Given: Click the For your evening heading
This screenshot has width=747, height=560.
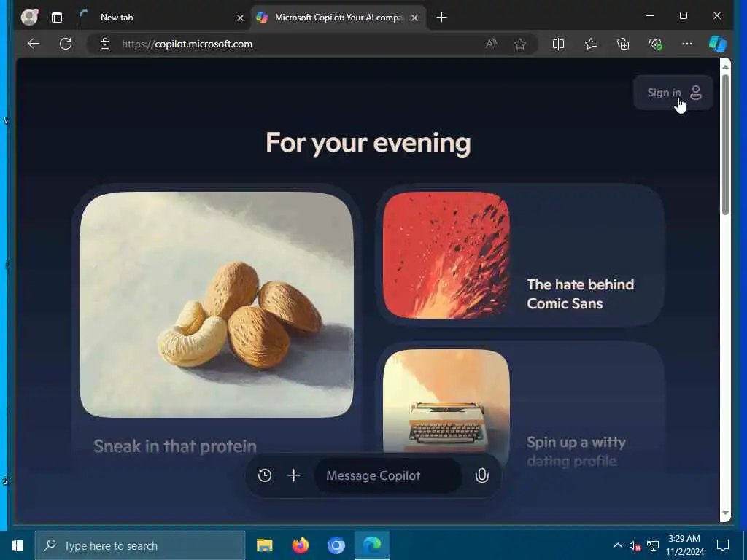Looking at the screenshot, I should (x=368, y=142).
